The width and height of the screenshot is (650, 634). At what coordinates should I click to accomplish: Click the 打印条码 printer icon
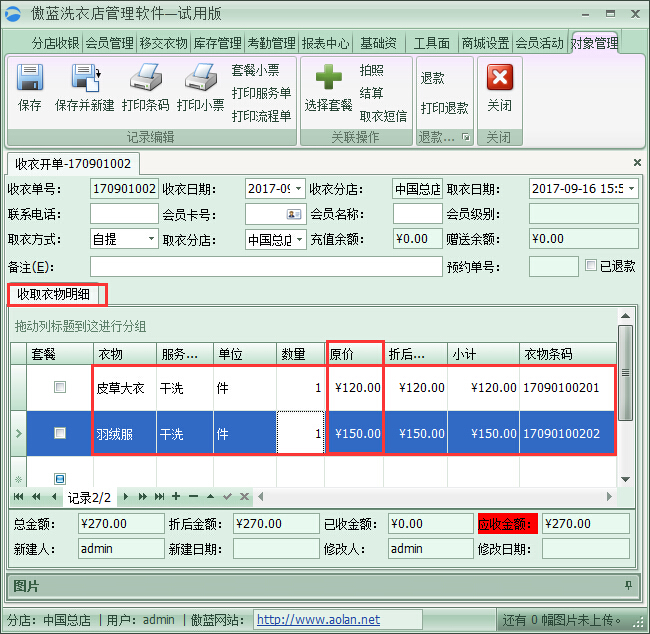point(146,77)
